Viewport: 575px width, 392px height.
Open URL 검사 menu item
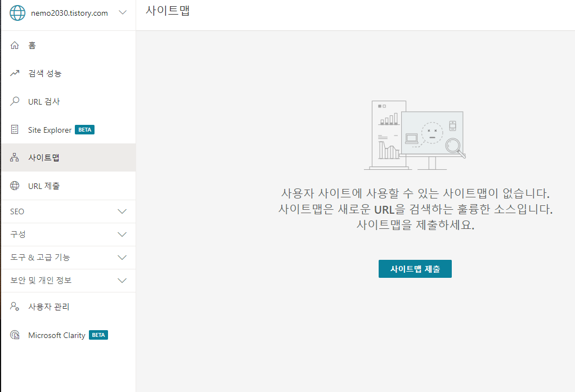[69, 102]
